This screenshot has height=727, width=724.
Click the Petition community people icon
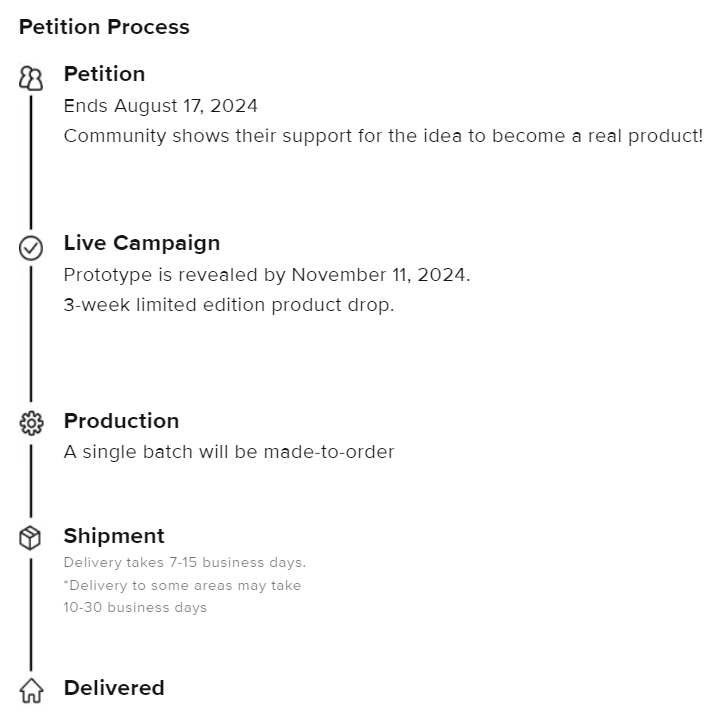31,78
